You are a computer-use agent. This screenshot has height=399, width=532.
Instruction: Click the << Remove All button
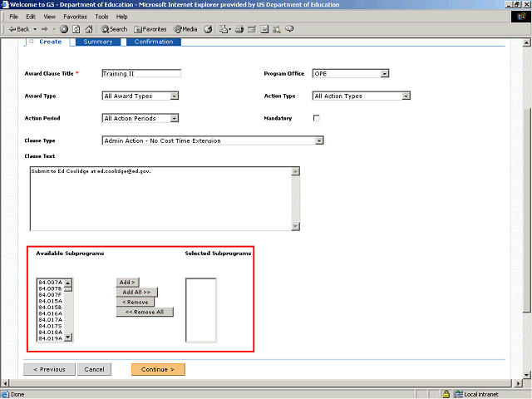(x=145, y=312)
